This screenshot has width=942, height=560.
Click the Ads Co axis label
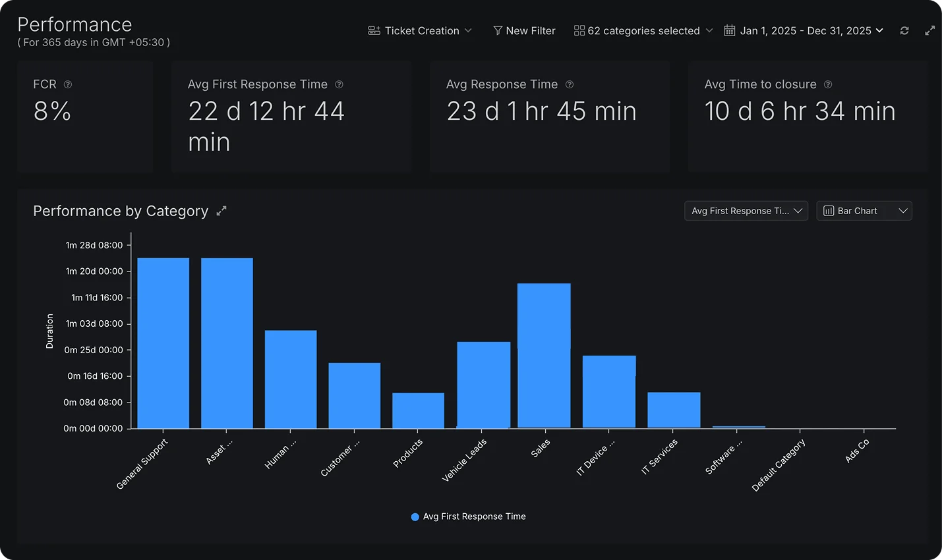[857, 451]
